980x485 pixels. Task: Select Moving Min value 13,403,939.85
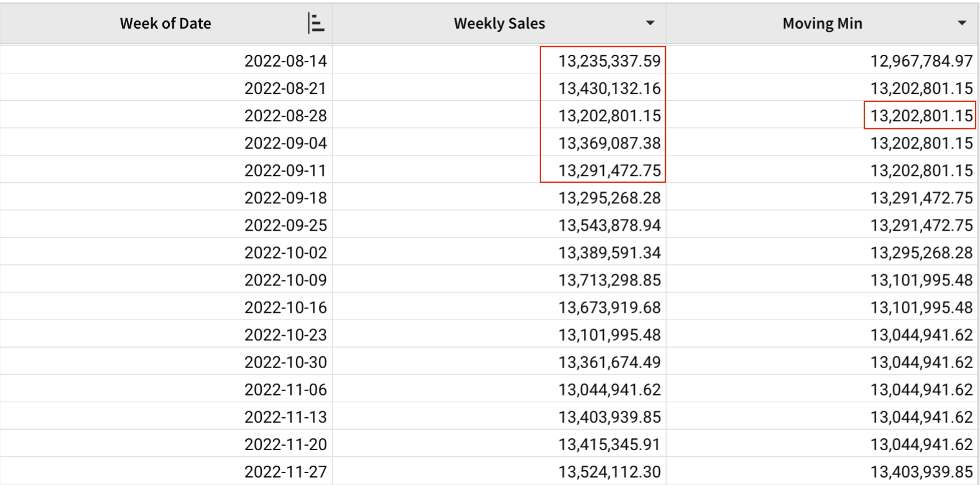(x=921, y=471)
